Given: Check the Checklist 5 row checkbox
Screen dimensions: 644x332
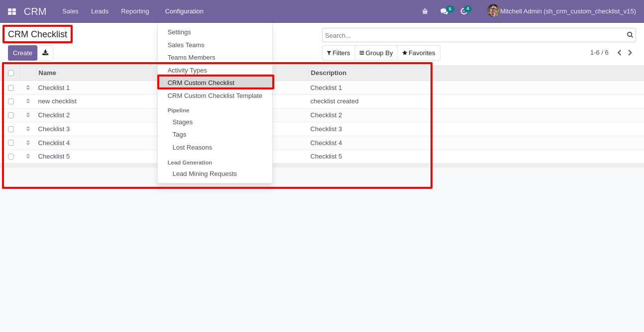Looking at the screenshot, I should pyautogui.click(x=11, y=157).
